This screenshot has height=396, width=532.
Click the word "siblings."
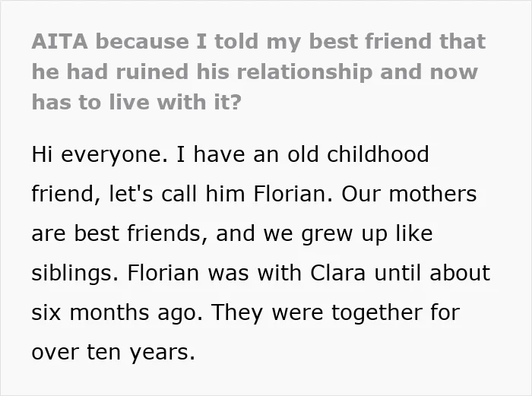point(75,273)
